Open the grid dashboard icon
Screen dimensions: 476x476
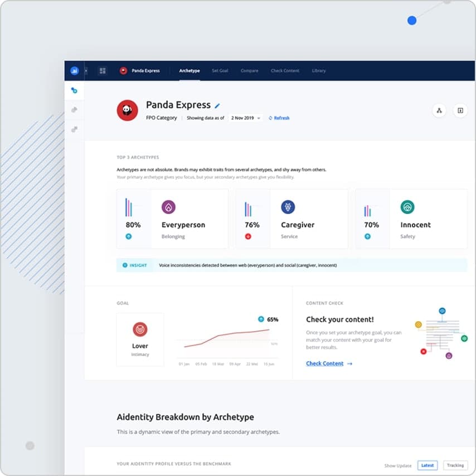point(103,71)
